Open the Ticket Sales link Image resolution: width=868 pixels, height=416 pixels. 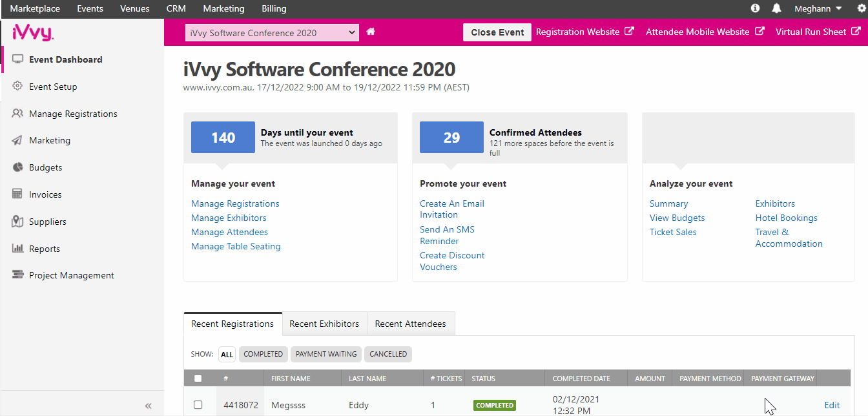click(673, 232)
